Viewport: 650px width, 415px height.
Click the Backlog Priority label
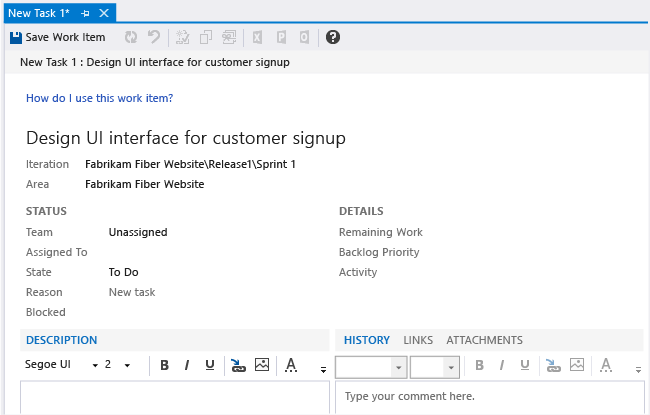(x=379, y=252)
